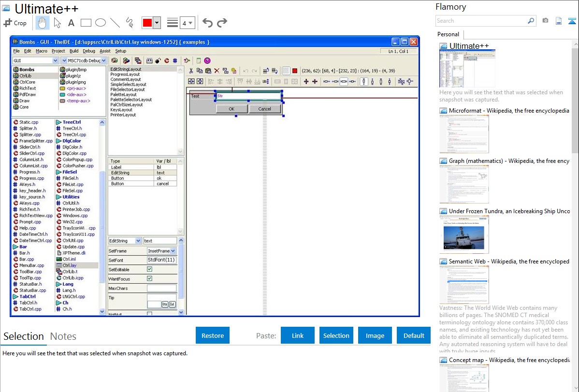Screen dimensions: 579x392
Task: Pick the ellipse drawing tool
Action: coord(101,22)
